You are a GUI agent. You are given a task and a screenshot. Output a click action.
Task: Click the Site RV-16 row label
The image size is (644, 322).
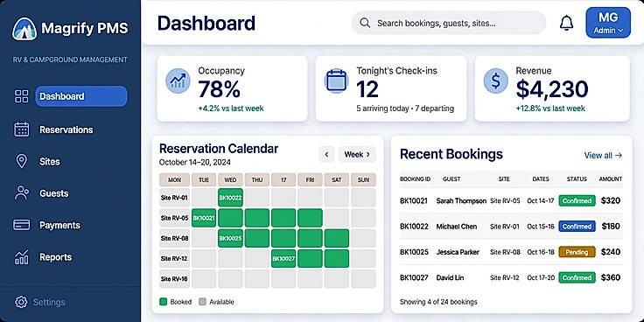tap(174, 279)
